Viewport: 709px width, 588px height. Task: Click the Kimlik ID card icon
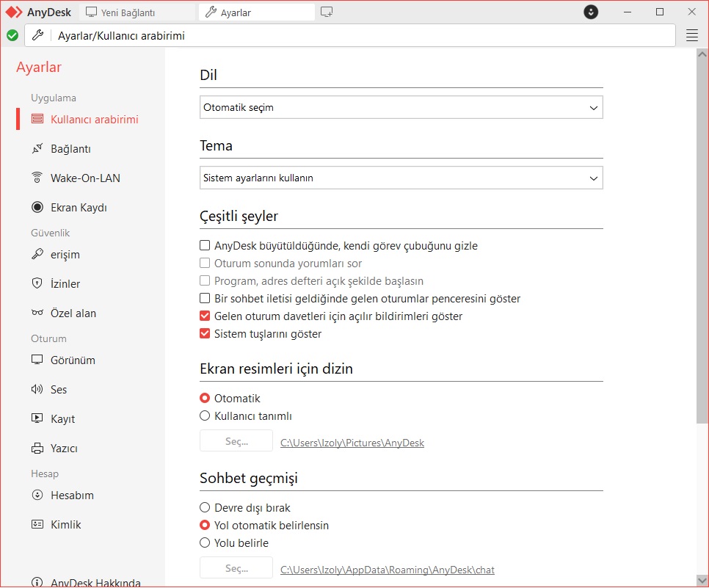(37, 524)
